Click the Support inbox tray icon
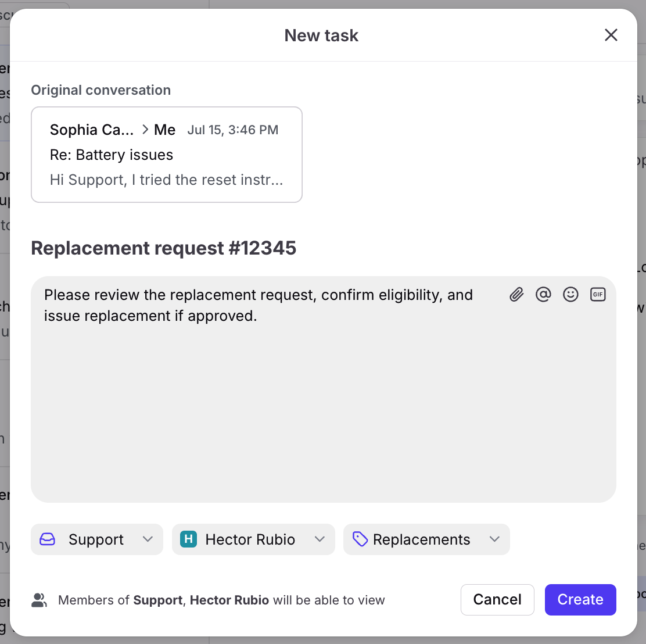This screenshot has width=646, height=644. pos(48,539)
